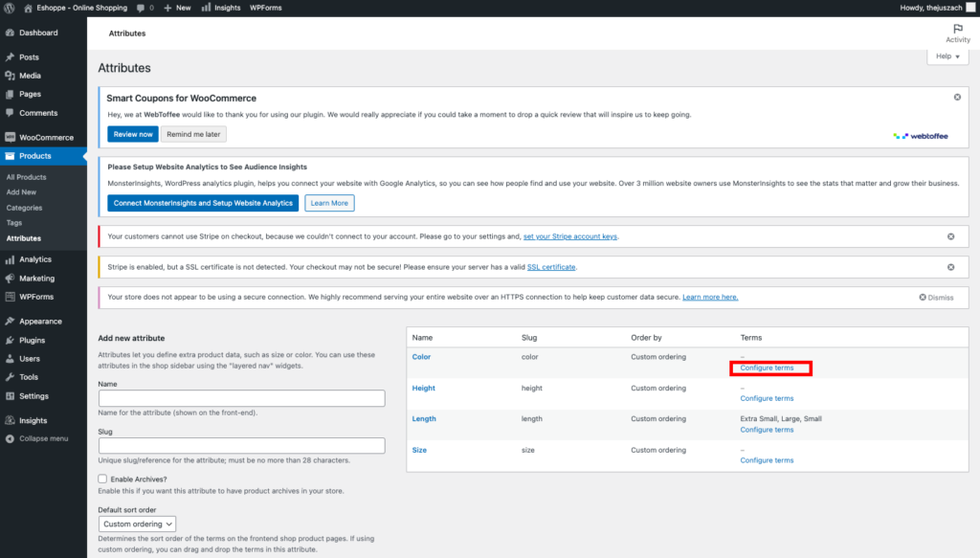980x558 pixels.
Task: Open Dashboard from the sidebar
Action: click(37, 33)
